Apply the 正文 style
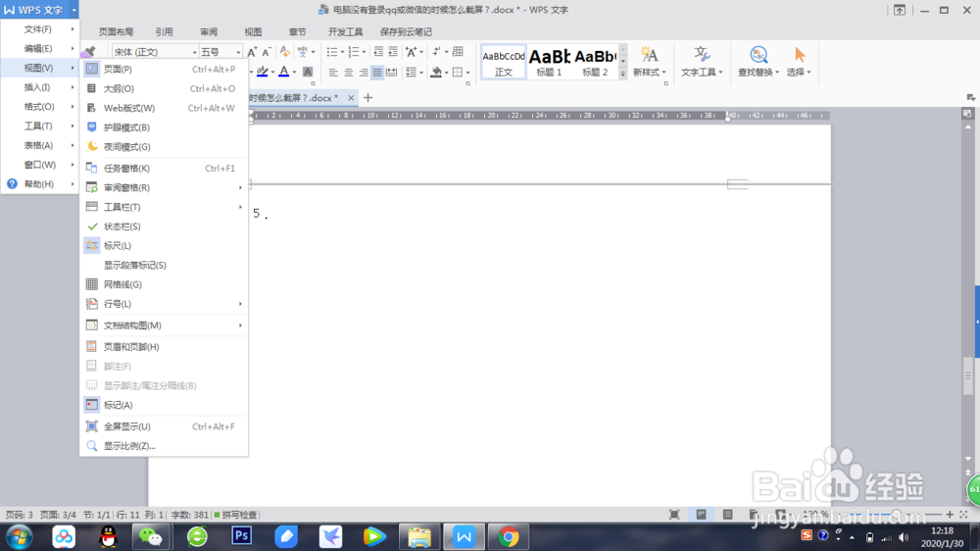 point(503,62)
